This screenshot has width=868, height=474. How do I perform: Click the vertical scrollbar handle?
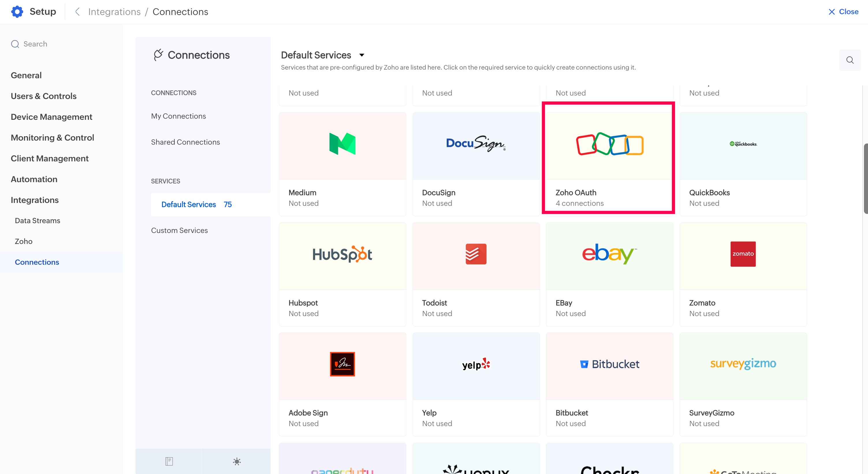865,179
